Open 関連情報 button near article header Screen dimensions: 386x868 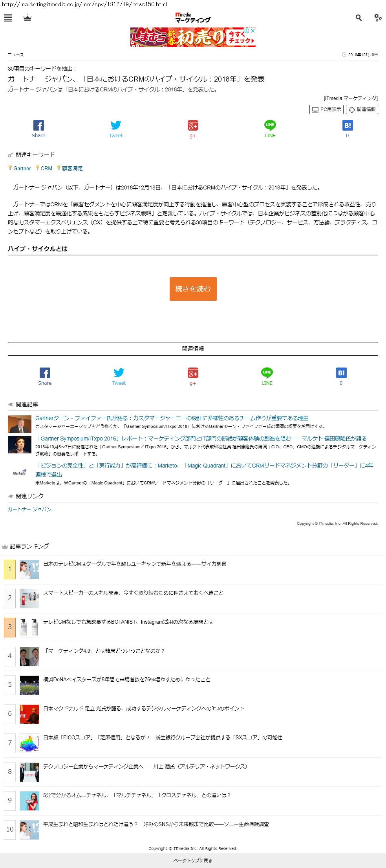click(362, 109)
